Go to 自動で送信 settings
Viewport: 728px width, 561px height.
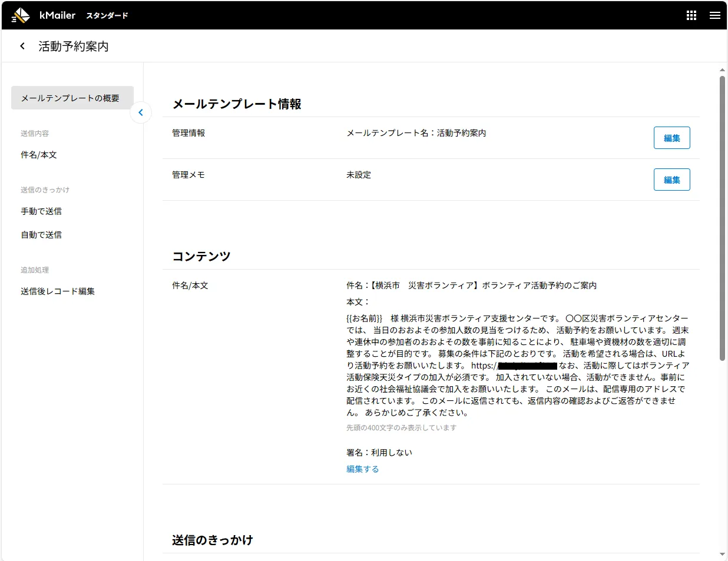pyautogui.click(x=41, y=235)
